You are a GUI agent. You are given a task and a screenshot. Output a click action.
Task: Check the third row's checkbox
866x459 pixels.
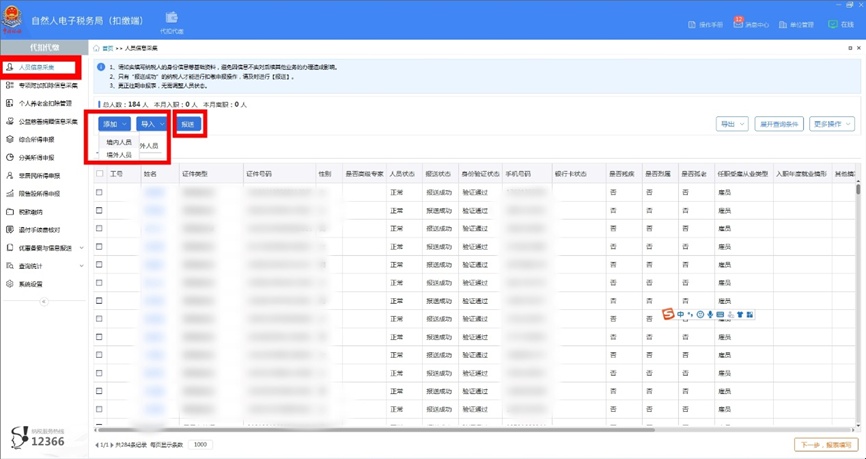click(99, 228)
